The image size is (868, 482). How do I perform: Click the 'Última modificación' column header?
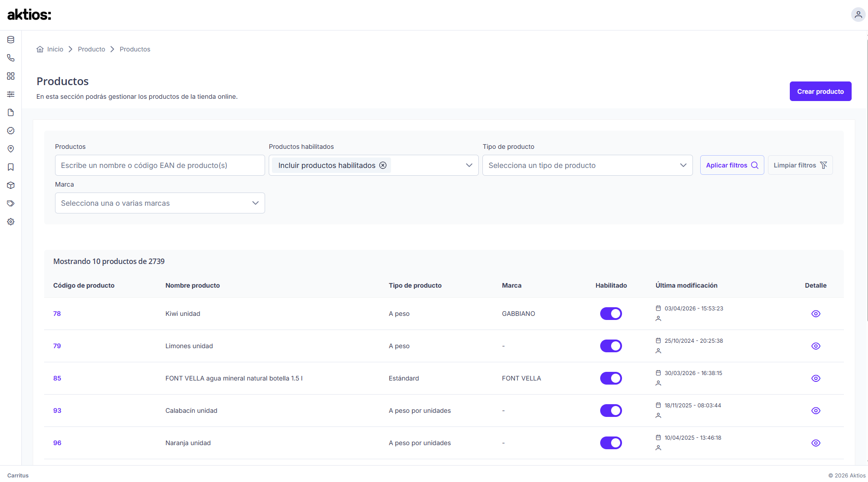(x=687, y=285)
